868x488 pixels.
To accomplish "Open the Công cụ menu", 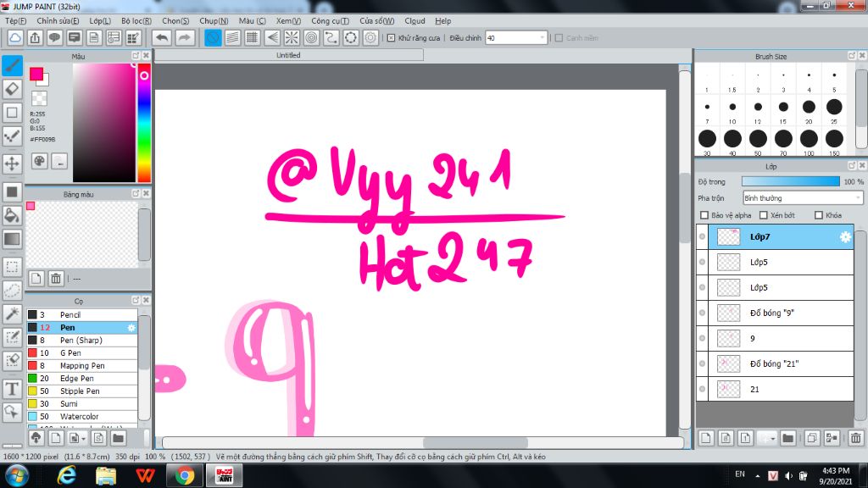I will point(330,21).
